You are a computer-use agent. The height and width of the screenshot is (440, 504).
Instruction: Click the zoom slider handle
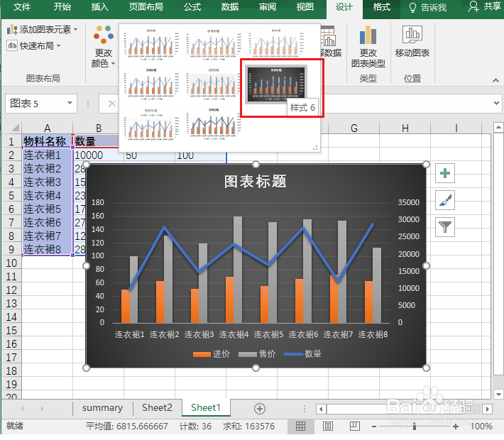(415, 427)
